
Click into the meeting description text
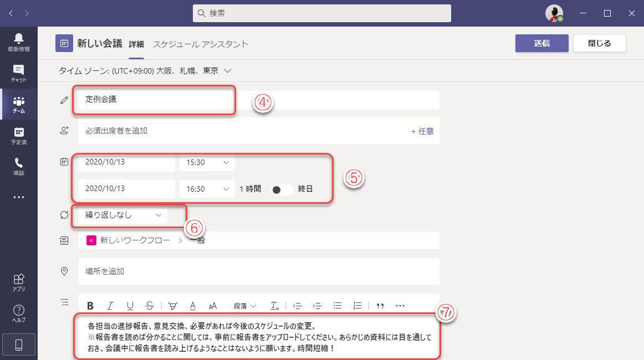(x=259, y=337)
